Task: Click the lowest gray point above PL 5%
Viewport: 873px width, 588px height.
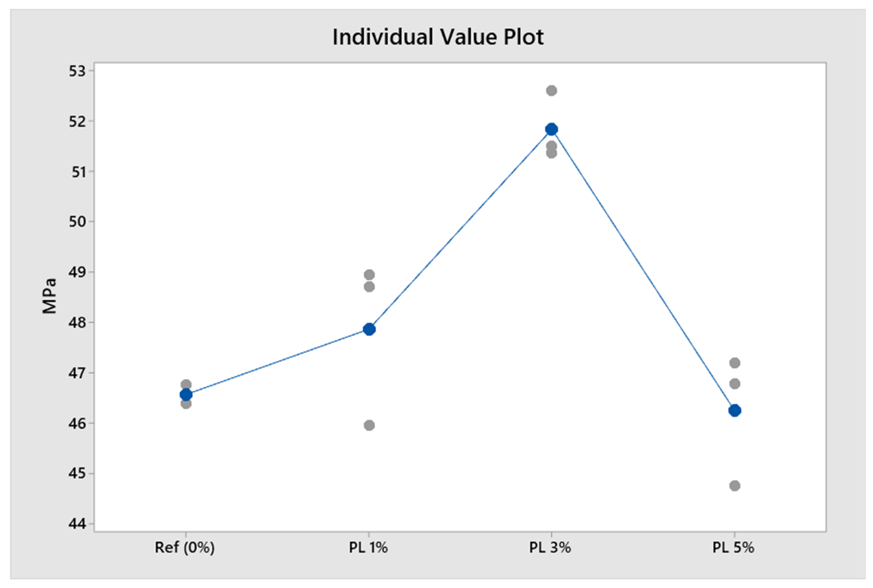Action: click(x=735, y=486)
